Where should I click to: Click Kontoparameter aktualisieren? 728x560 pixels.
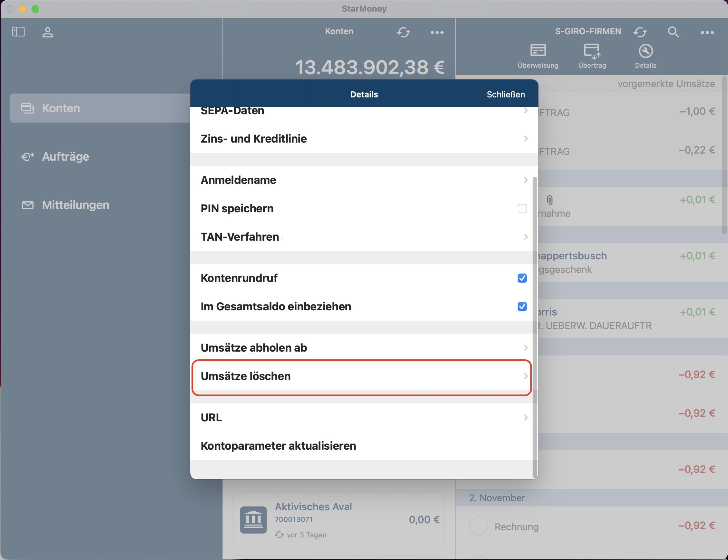(x=278, y=446)
